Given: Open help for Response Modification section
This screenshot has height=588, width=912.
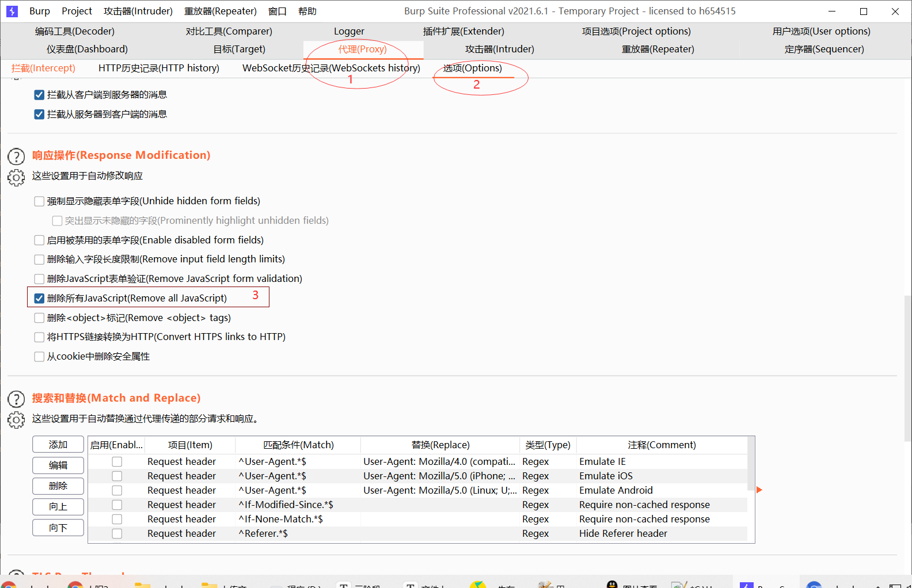Looking at the screenshot, I should [16, 156].
